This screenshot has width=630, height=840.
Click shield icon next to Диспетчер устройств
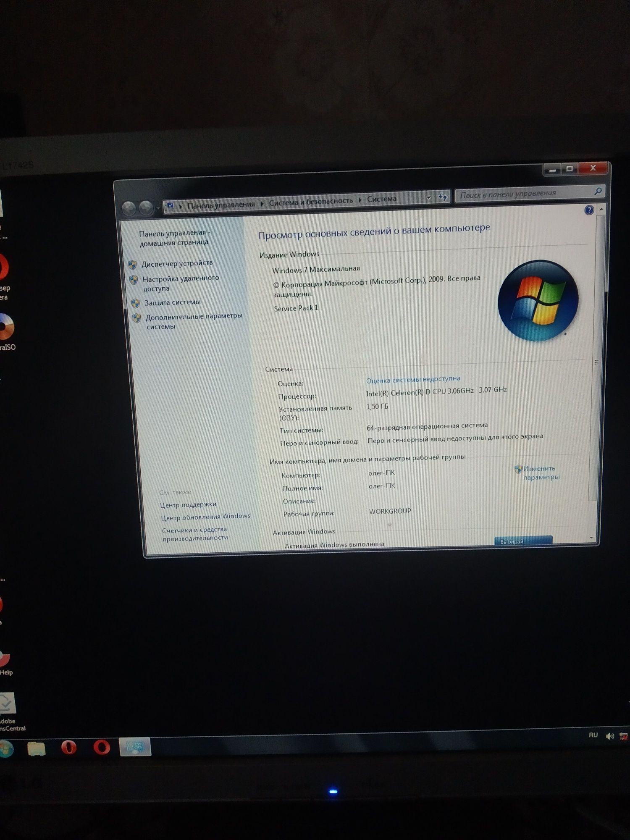tap(132, 265)
